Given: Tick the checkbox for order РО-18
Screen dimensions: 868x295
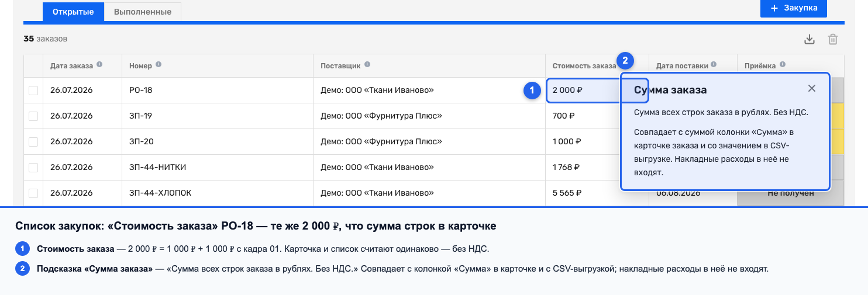Looking at the screenshot, I should pos(33,91).
